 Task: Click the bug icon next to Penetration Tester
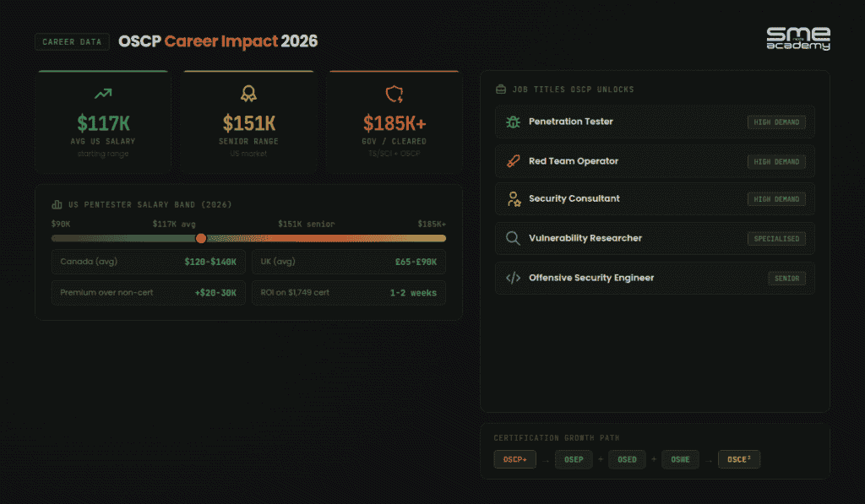pyautogui.click(x=513, y=122)
